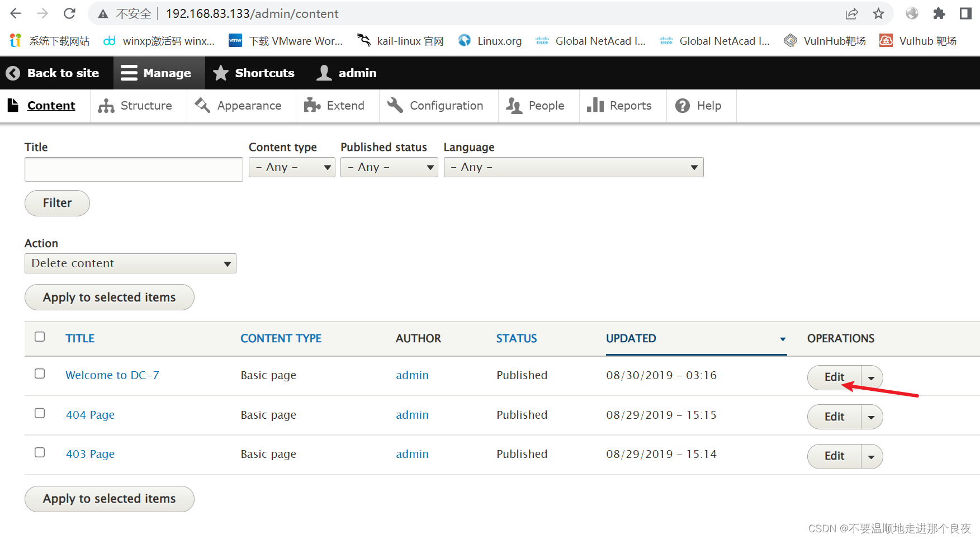Screen dimensions: 980x539
Task: Toggle the browser side panel icon
Action: click(x=965, y=13)
